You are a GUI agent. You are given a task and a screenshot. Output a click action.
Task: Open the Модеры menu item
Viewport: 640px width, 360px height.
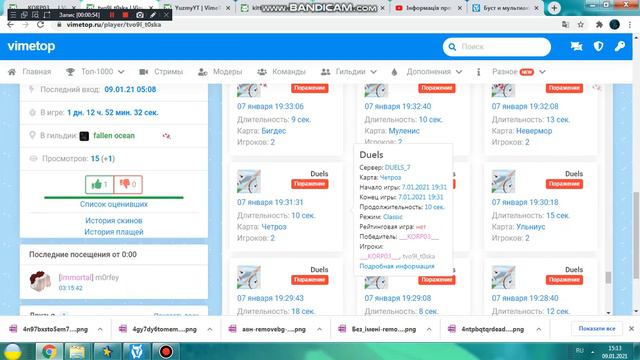tap(220, 72)
